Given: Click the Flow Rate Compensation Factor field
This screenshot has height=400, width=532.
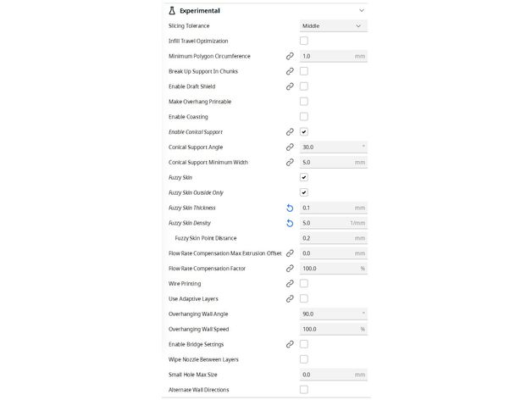Looking at the screenshot, I should tap(333, 268).
